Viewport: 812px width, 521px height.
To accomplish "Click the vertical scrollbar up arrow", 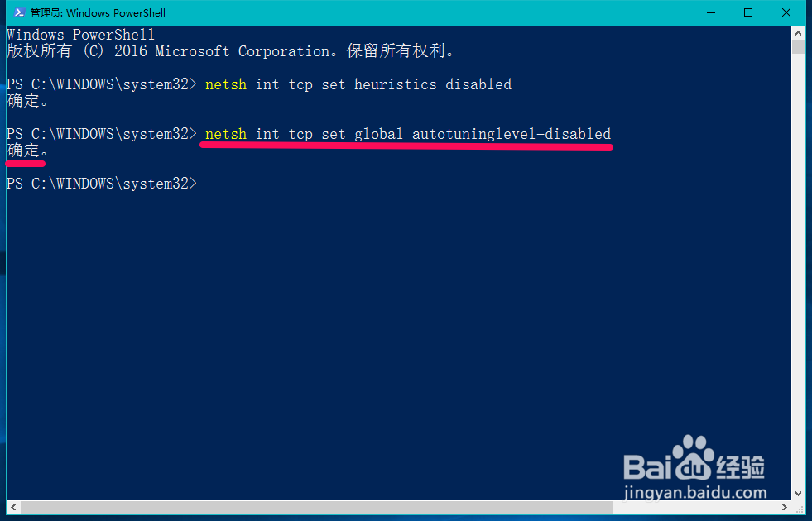I will click(798, 33).
